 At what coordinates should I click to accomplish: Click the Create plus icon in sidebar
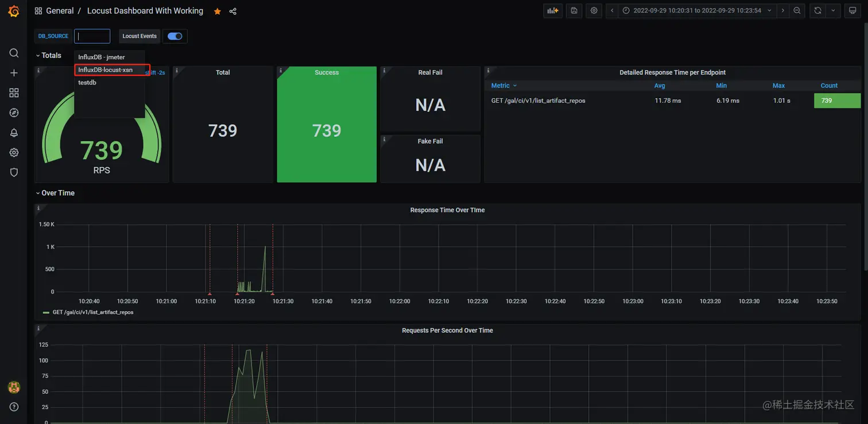14,73
